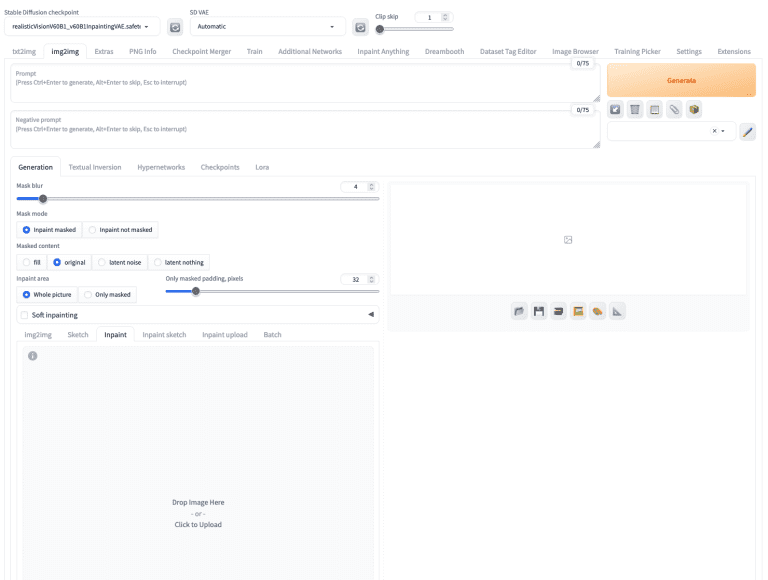The width and height of the screenshot is (768, 580).
Task: Choose 'latent noise' for masked content
Action: coord(119,262)
